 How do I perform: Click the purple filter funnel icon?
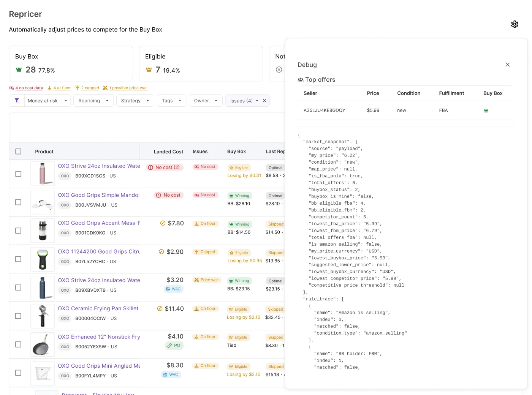(x=17, y=101)
